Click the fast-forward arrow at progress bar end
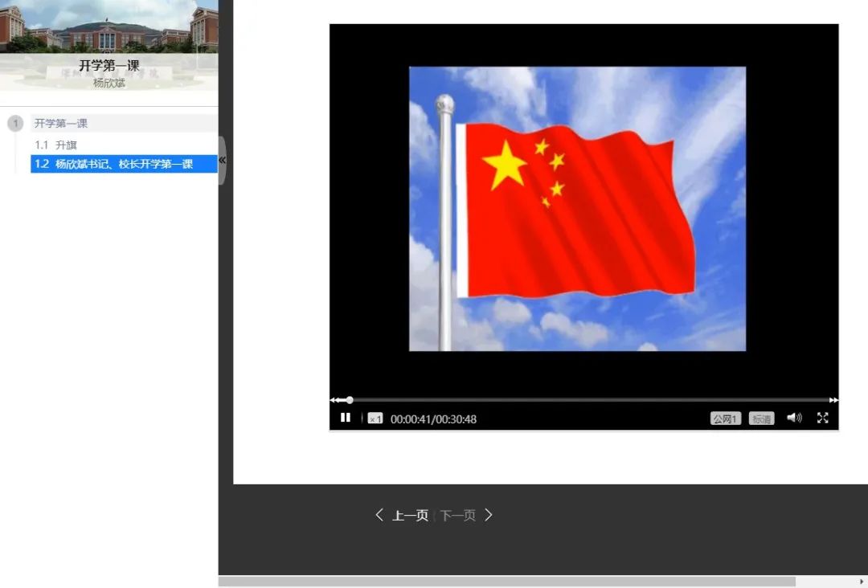Viewport: 868px width, 588px height. click(833, 400)
